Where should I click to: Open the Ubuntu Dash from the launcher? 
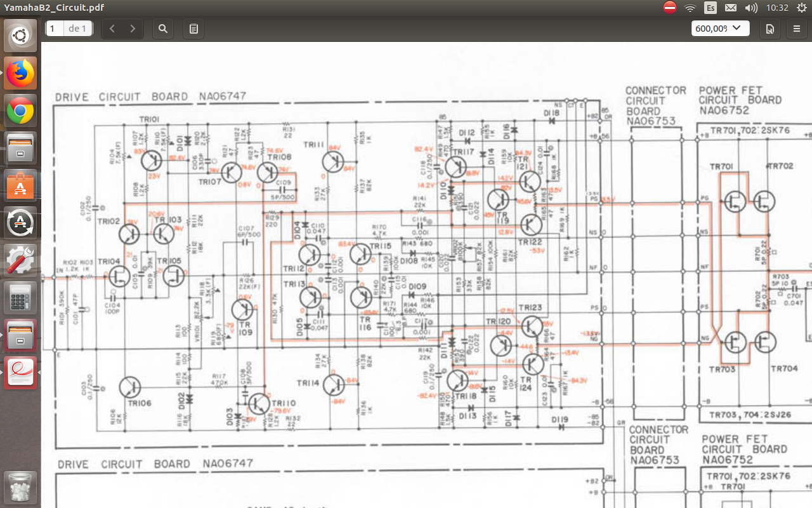[x=20, y=36]
